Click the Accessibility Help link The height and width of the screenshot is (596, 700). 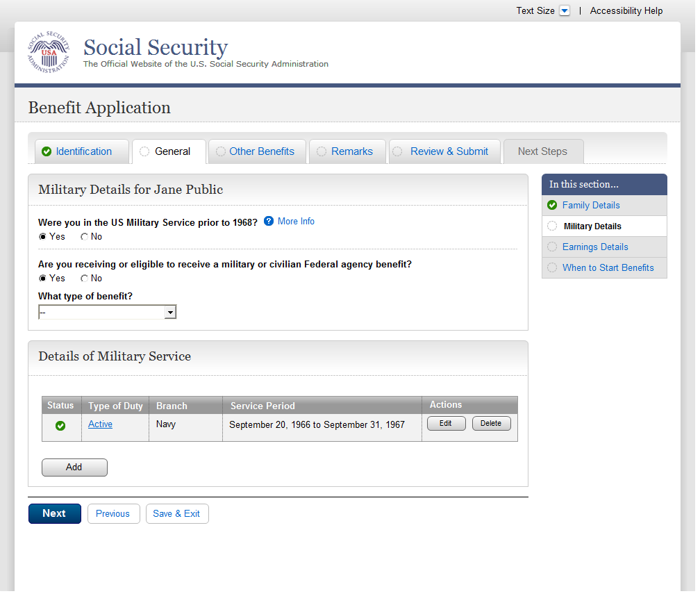click(626, 11)
